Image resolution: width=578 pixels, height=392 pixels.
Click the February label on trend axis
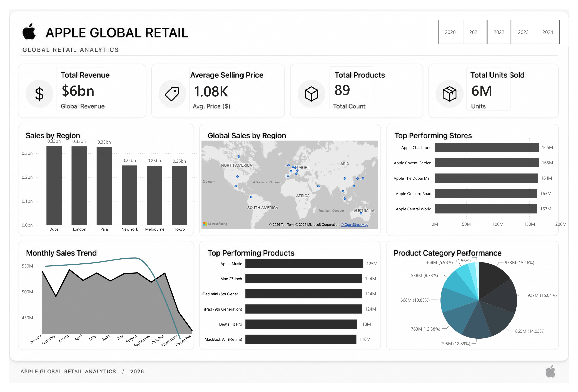[48, 340]
